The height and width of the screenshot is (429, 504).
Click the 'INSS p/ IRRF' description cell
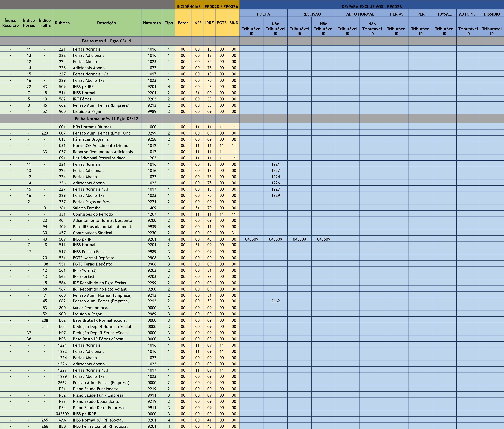coord(107,414)
